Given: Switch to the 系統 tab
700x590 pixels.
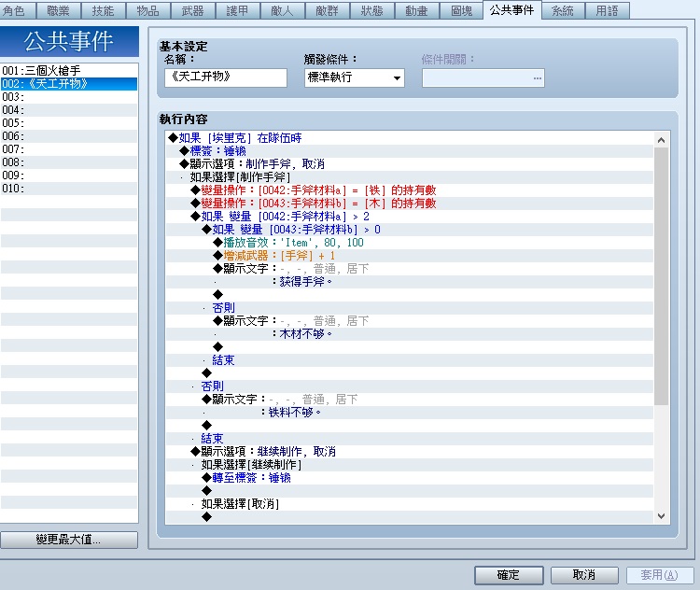Looking at the screenshot, I should (563, 10).
